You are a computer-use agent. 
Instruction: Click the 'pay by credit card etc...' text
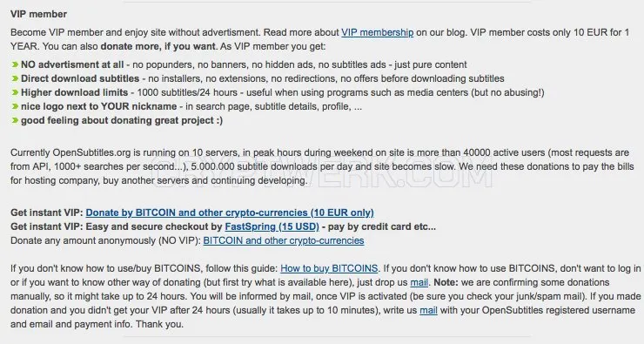click(x=381, y=226)
